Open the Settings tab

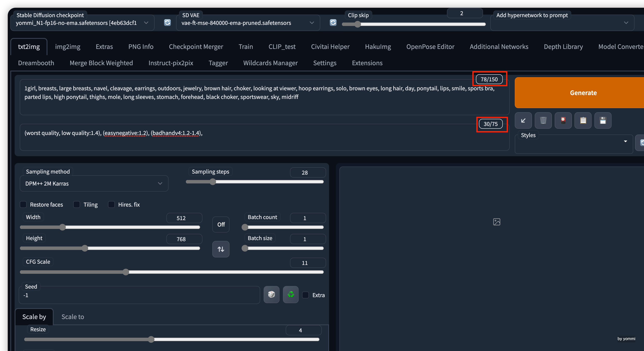pos(325,63)
